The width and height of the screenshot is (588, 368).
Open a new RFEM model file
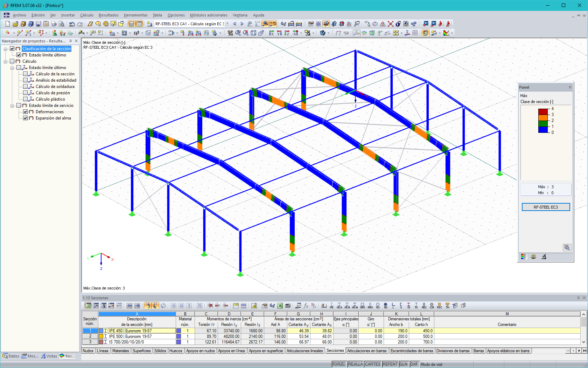click(x=7, y=24)
